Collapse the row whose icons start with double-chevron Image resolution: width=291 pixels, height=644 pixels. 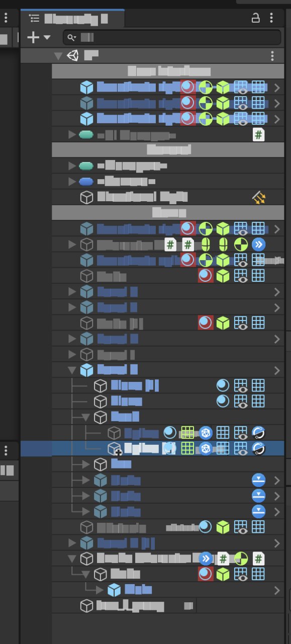72,558
